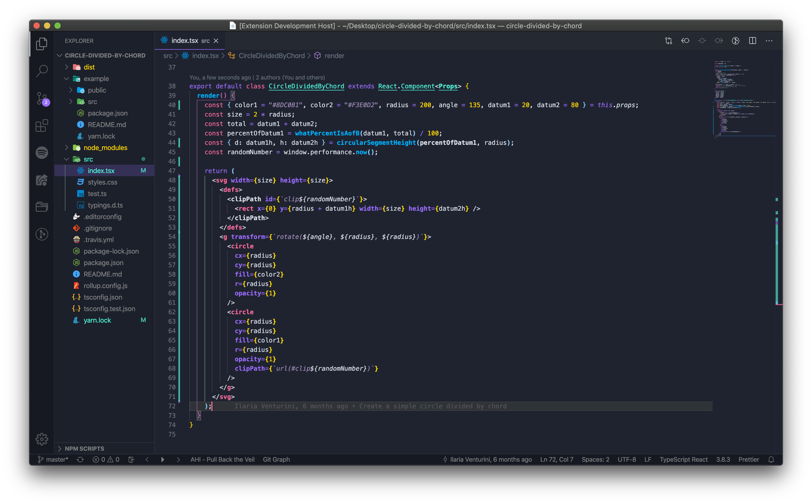Open Manage gear icon at bottom left
The height and width of the screenshot is (504, 812).
(x=42, y=439)
